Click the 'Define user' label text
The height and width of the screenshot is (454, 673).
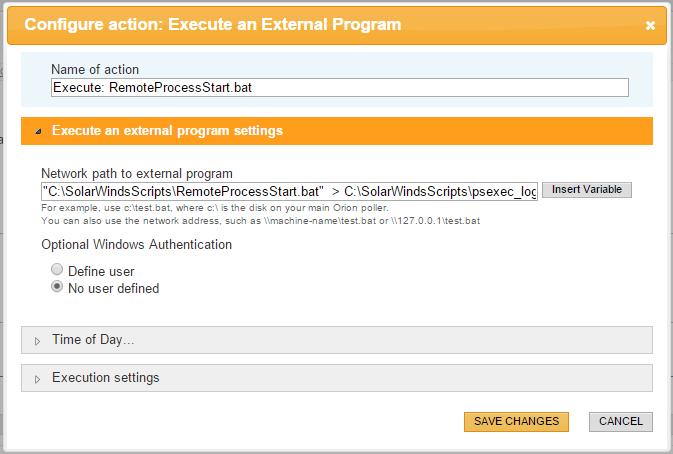click(101, 271)
